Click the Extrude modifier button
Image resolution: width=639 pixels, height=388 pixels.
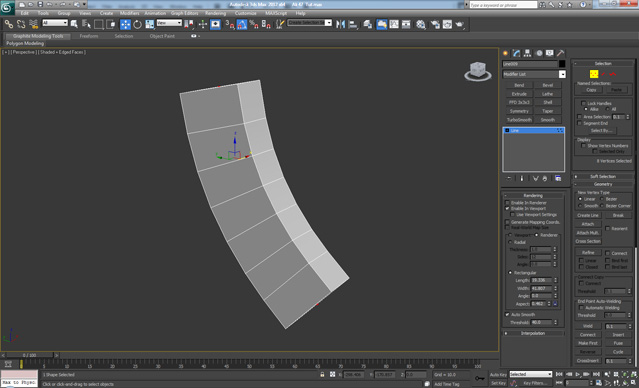tap(519, 94)
